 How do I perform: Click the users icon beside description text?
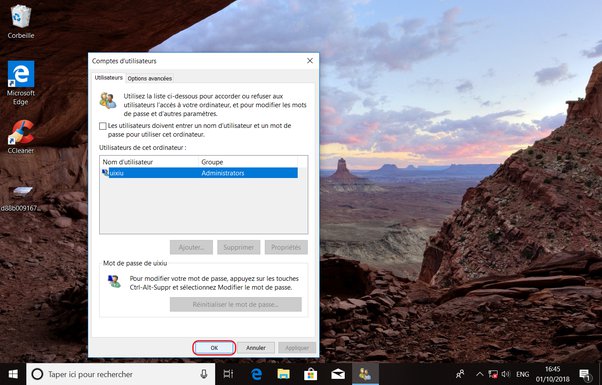pos(108,101)
